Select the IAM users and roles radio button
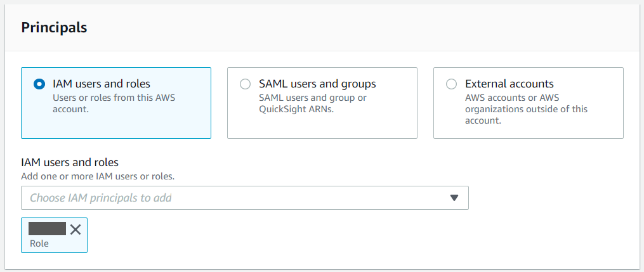This screenshot has width=644, height=272. pyautogui.click(x=39, y=84)
